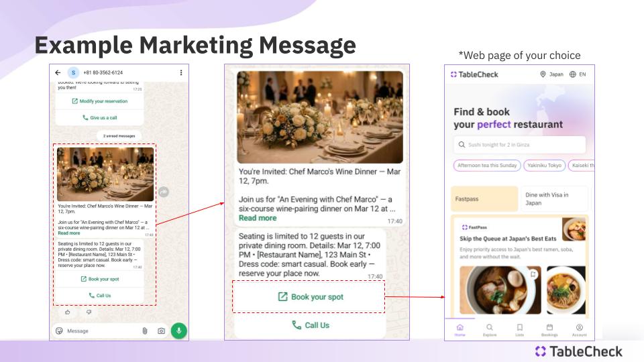Image resolution: width=644 pixels, height=362 pixels.
Task: Click the large Call Us button
Action: (x=310, y=325)
